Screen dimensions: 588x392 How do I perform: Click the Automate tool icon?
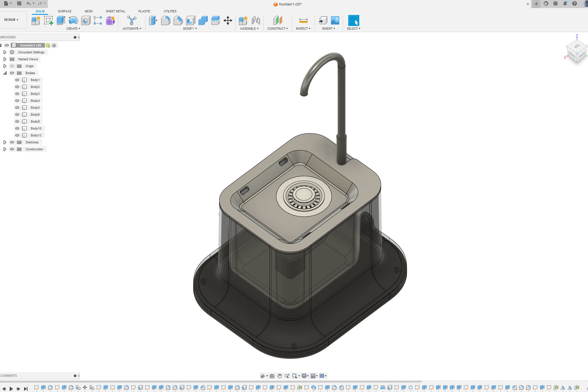132,20
